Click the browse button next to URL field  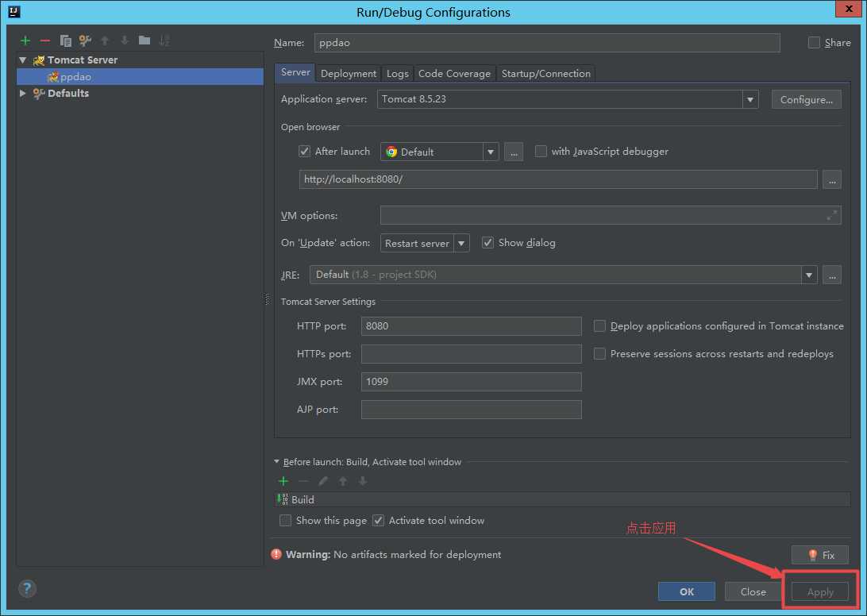coord(831,179)
